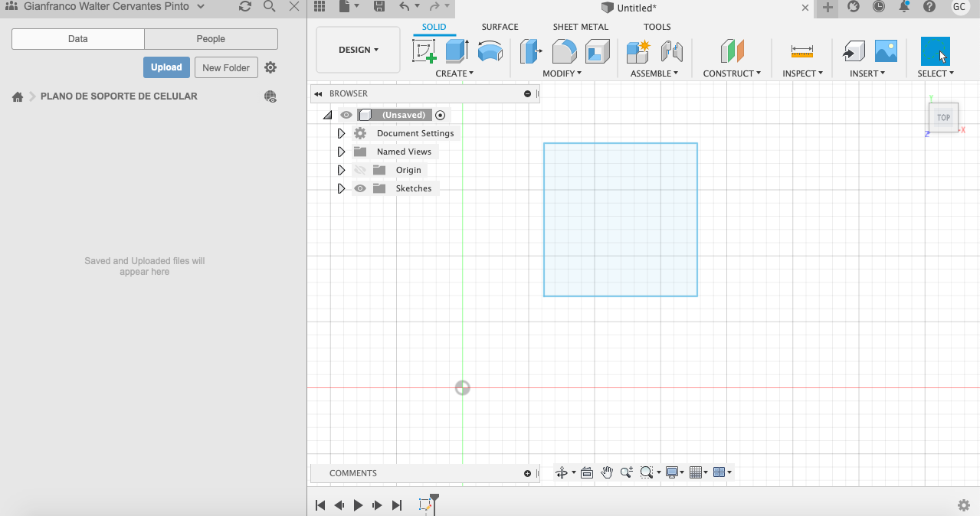Click the Offset Plane construct icon
The image size is (980, 516).
point(733,51)
